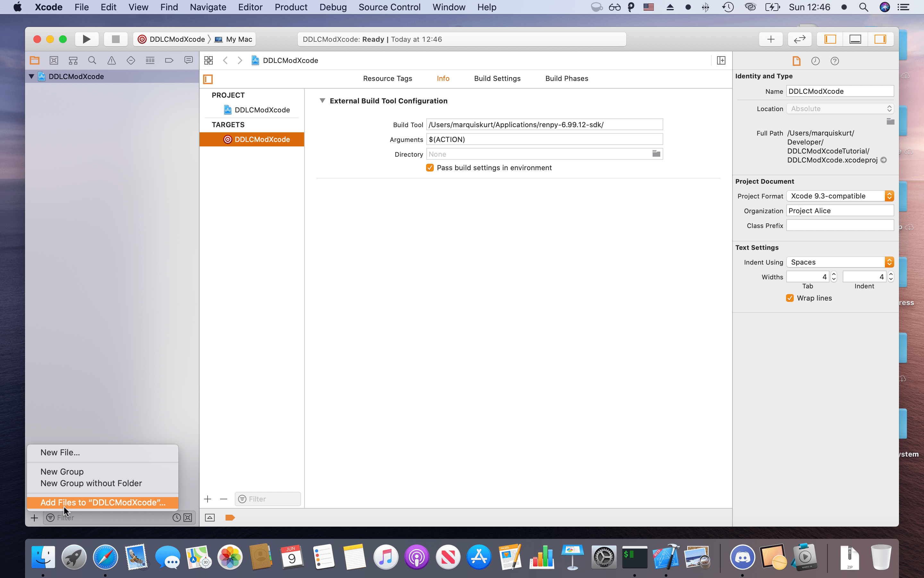Open the Source Control menu

[389, 7]
